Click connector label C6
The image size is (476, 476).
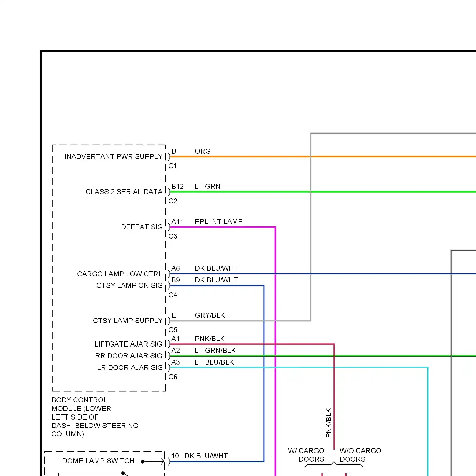173,377
